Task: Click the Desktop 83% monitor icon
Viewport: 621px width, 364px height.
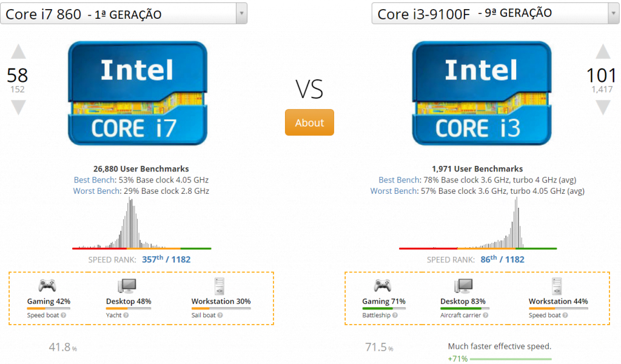Action: (x=463, y=286)
